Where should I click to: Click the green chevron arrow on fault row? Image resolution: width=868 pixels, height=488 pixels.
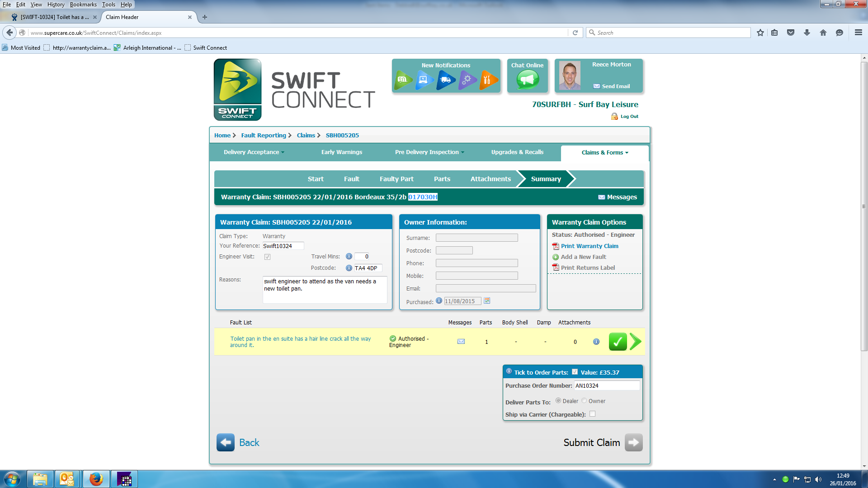tap(636, 342)
